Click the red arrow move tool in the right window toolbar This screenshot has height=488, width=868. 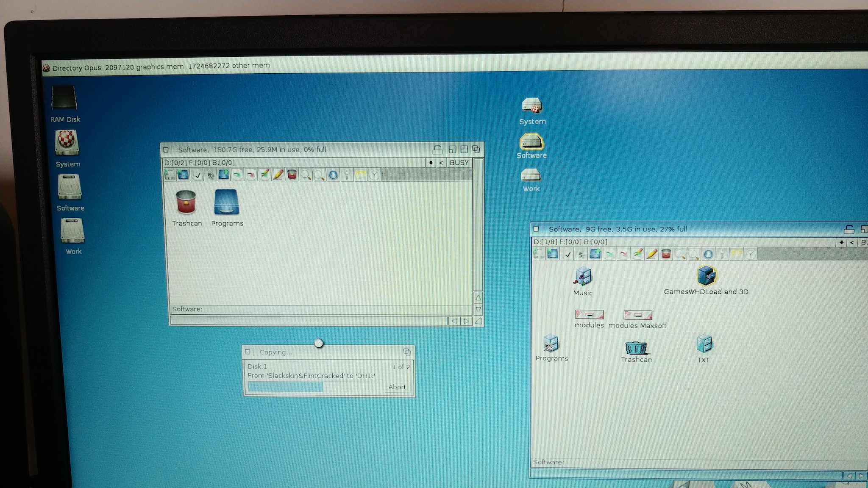tap(623, 254)
